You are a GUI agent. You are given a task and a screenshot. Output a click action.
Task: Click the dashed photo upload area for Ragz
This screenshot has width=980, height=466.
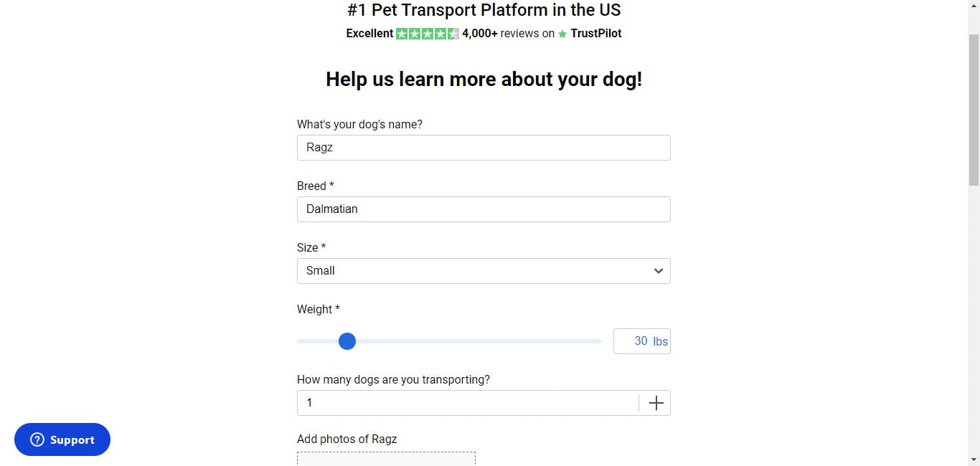(x=386, y=460)
